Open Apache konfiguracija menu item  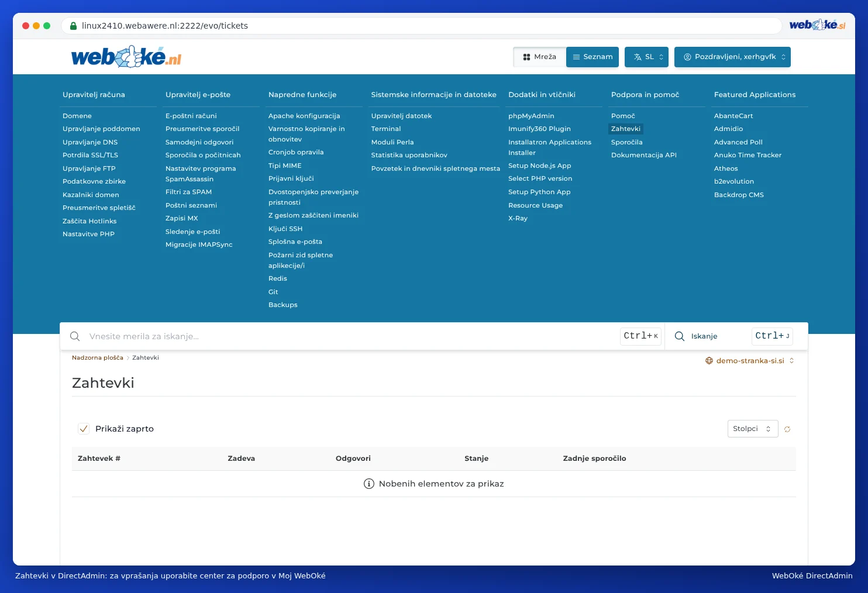pyautogui.click(x=304, y=116)
